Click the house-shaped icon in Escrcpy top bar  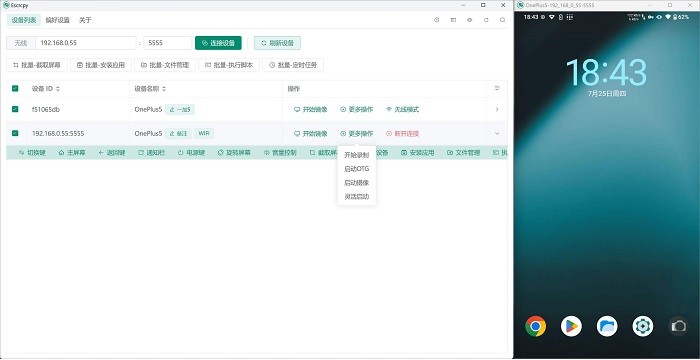coord(502,20)
